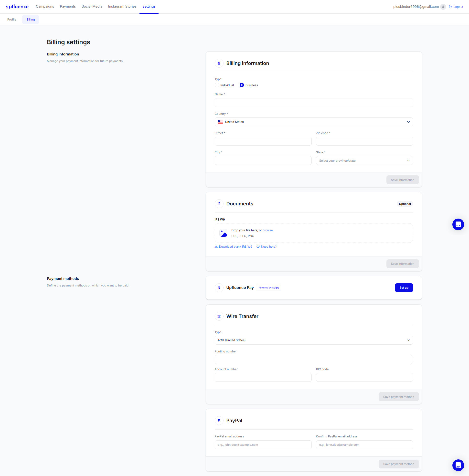
Task: Click Save information under Billing information
Action: pyautogui.click(x=403, y=180)
